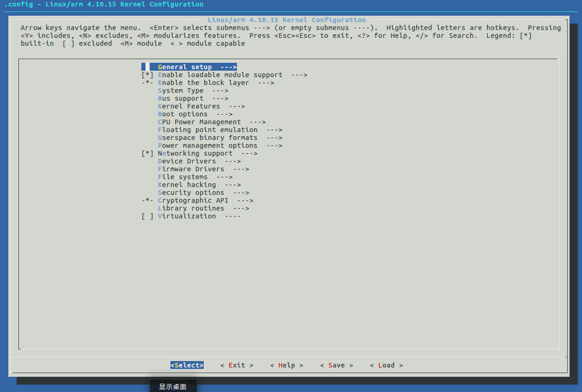Click the 显示桌面 taskbar button
The image size is (582, 392).
(173, 386)
